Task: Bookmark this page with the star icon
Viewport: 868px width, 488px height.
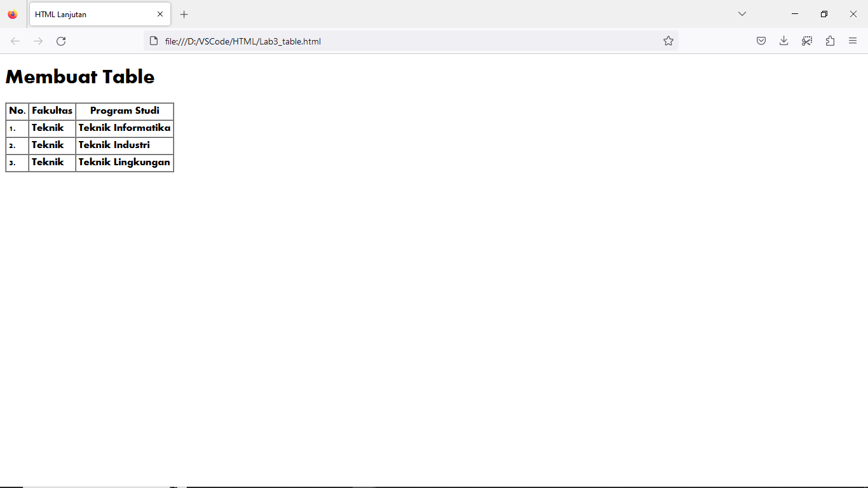Action: click(668, 41)
